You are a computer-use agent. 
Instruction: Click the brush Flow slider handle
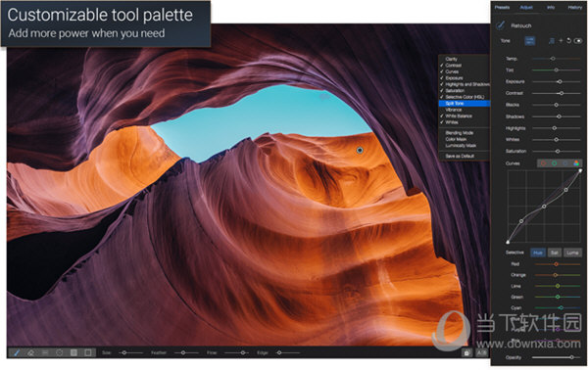243,352
